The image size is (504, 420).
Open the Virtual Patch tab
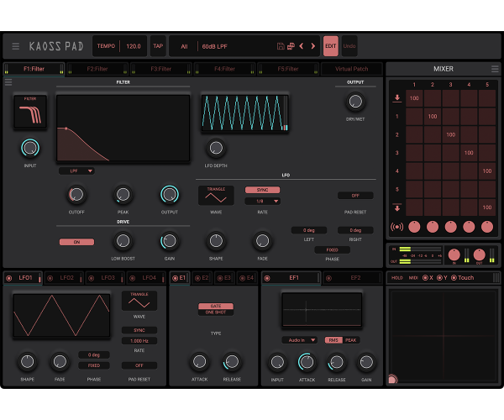[351, 69]
